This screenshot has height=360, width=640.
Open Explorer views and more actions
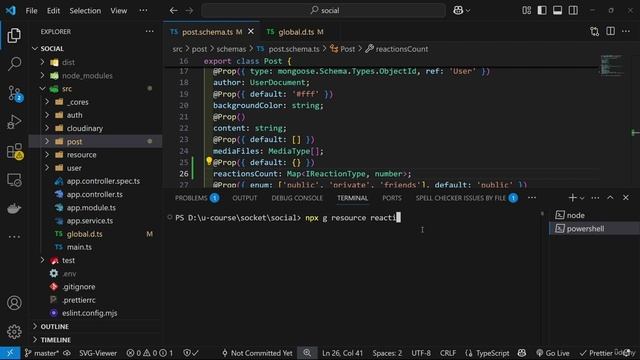(150, 31)
